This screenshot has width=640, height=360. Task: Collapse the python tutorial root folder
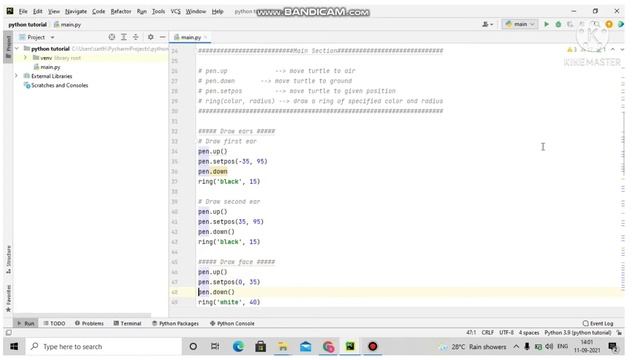tap(17, 49)
